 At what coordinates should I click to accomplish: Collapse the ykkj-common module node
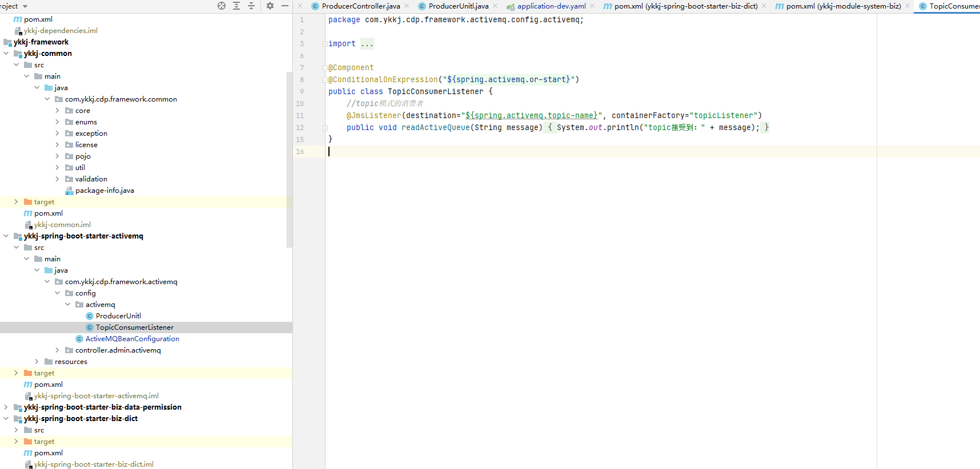point(6,53)
